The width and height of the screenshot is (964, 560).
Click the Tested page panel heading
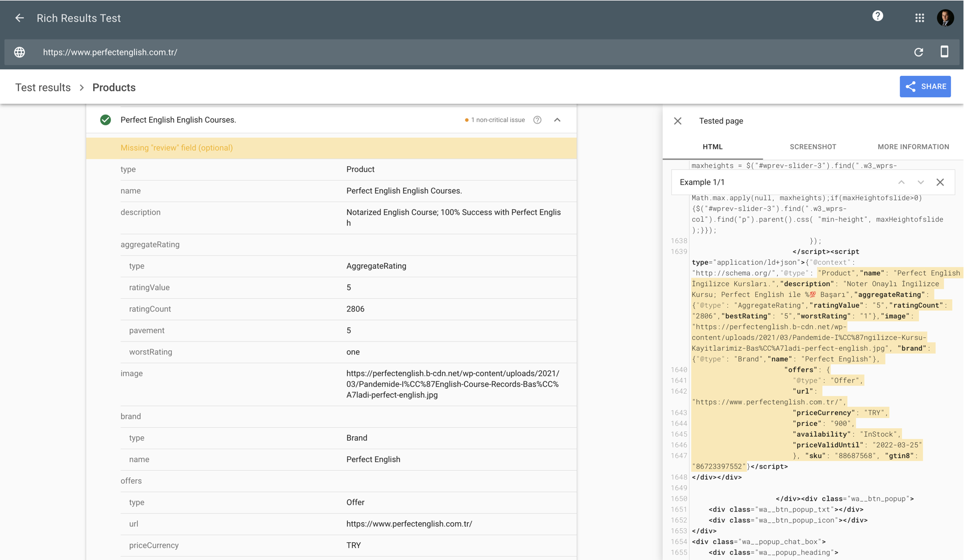(721, 121)
